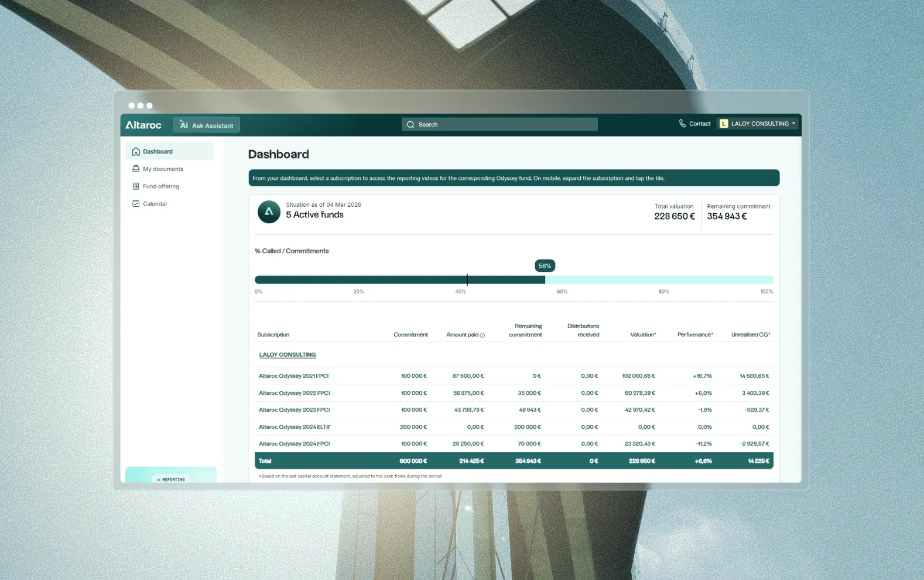Click the 49 943 € remaining commitment cell

pyautogui.click(x=530, y=410)
